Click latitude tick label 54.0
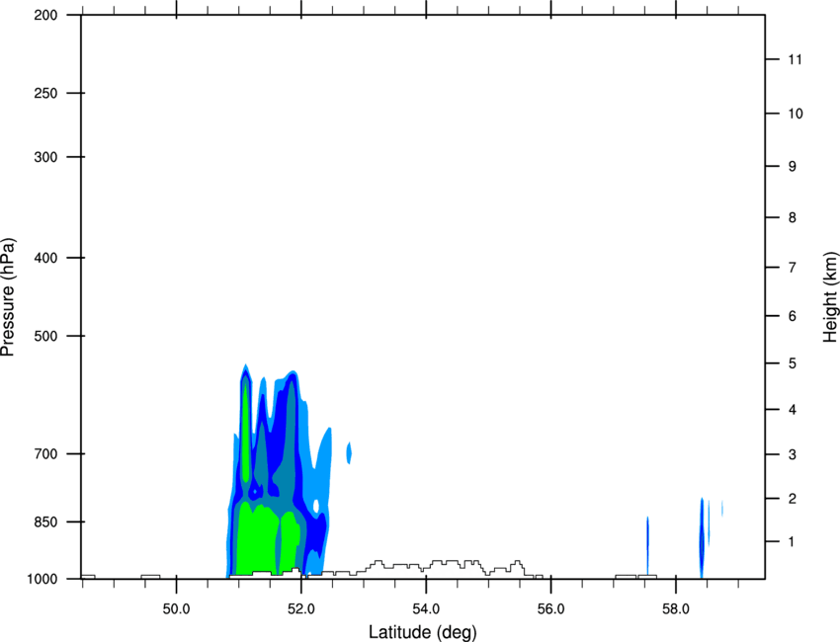This screenshot has width=840, height=642. click(x=426, y=609)
